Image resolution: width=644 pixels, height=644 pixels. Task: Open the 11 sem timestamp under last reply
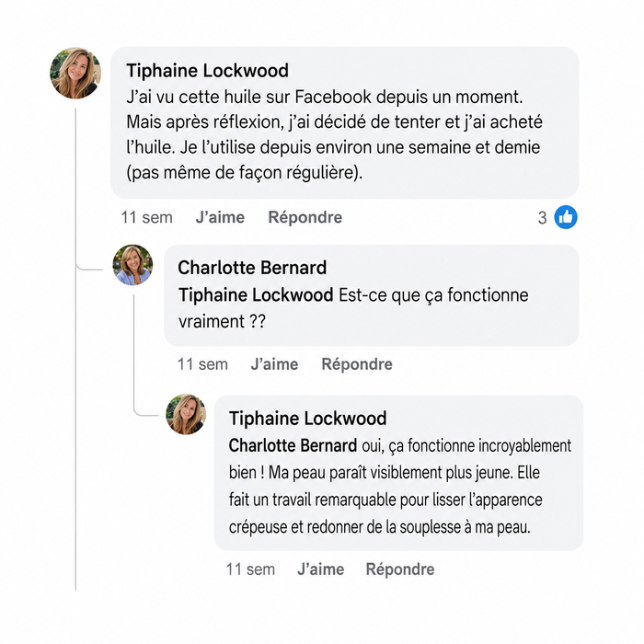250,569
